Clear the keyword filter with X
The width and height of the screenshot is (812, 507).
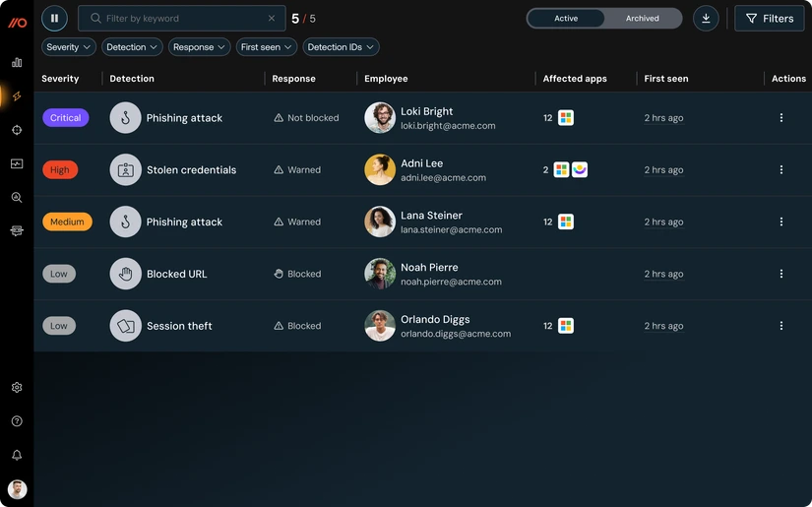coord(272,18)
